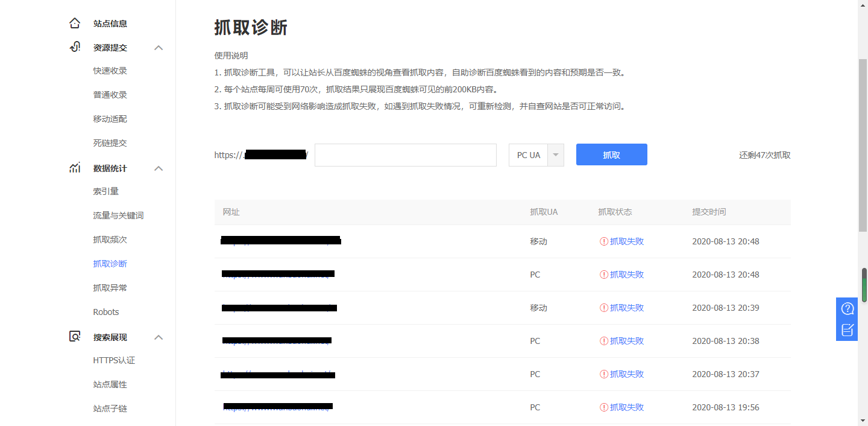Viewport: 868px width, 426px height.
Task: Collapse the 搜索展现 section chevron
Action: (159, 337)
